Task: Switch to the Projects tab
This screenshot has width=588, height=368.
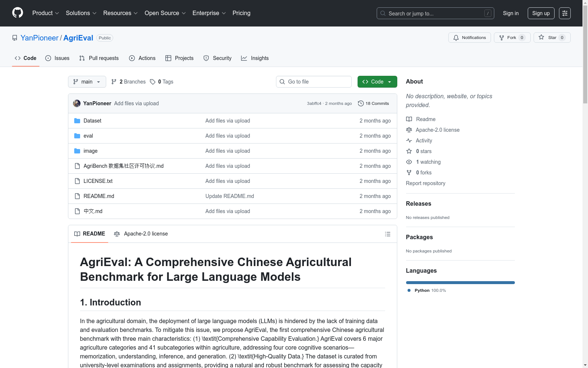Action: [179, 58]
